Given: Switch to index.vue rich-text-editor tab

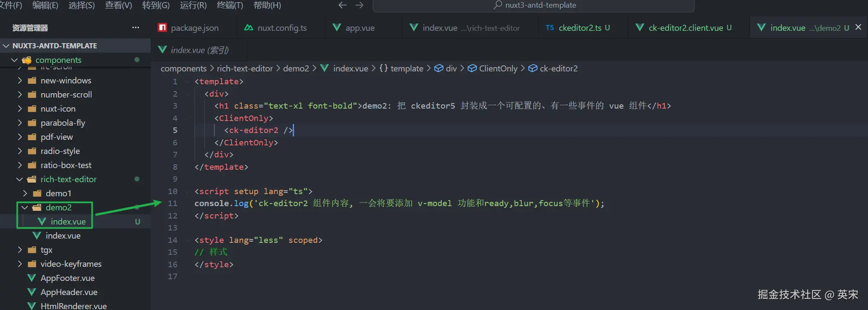Looking at the screenshot, I should (471, 28).
